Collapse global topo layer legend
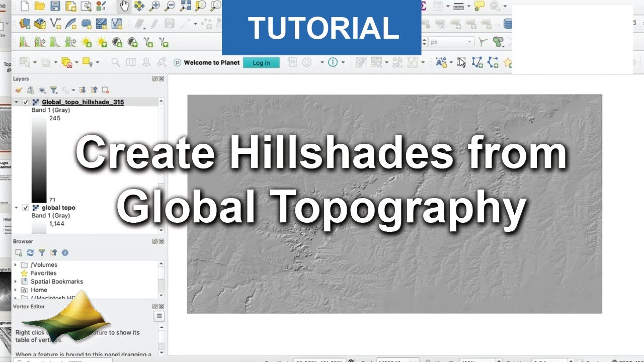 click(x=16, y=208)
